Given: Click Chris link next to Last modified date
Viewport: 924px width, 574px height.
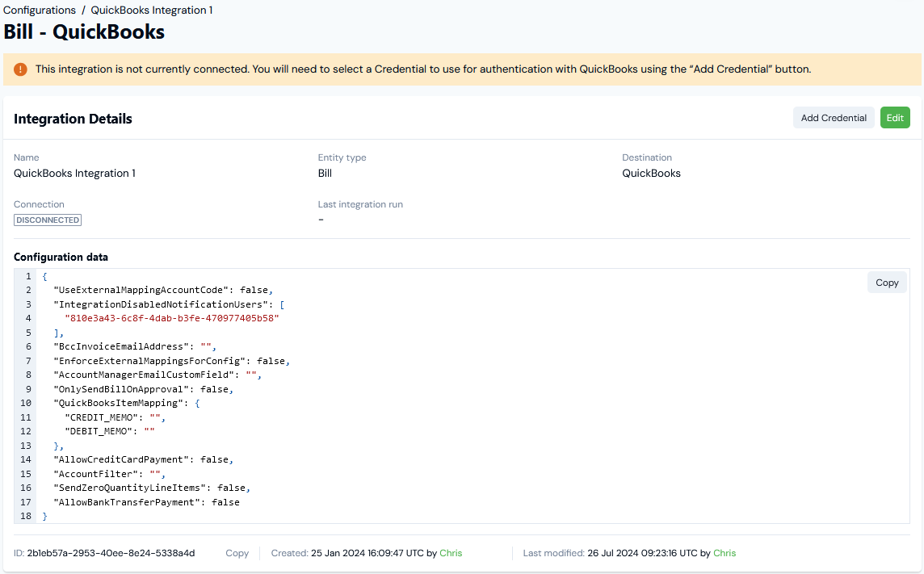Looking at the screenshot, I should [x=724, y=553].
